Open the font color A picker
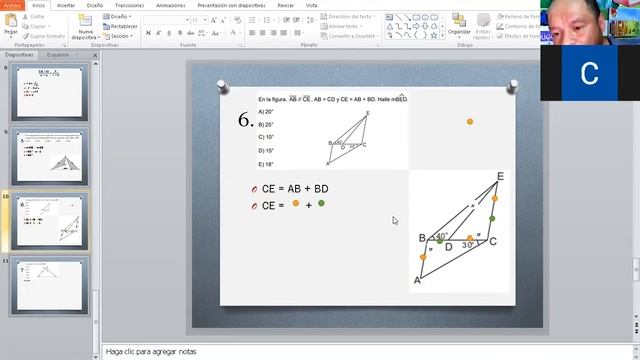The height and width of the screenshot is (360, 640). (233, 33)
